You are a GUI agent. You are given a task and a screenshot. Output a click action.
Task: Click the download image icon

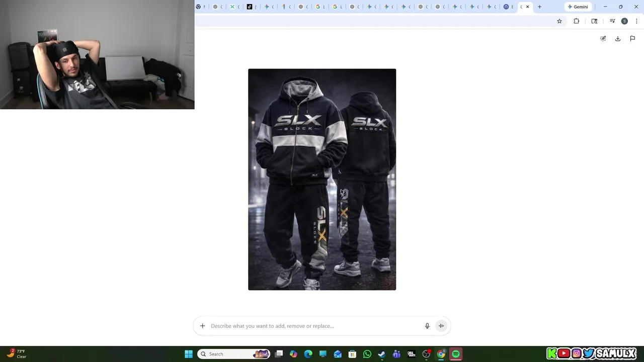[x=618, y=39]
